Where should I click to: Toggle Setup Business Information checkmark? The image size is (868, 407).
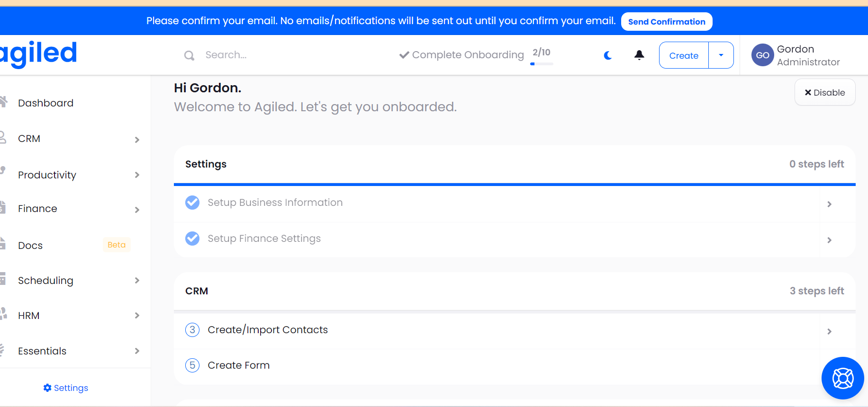(x=192, y=203)
